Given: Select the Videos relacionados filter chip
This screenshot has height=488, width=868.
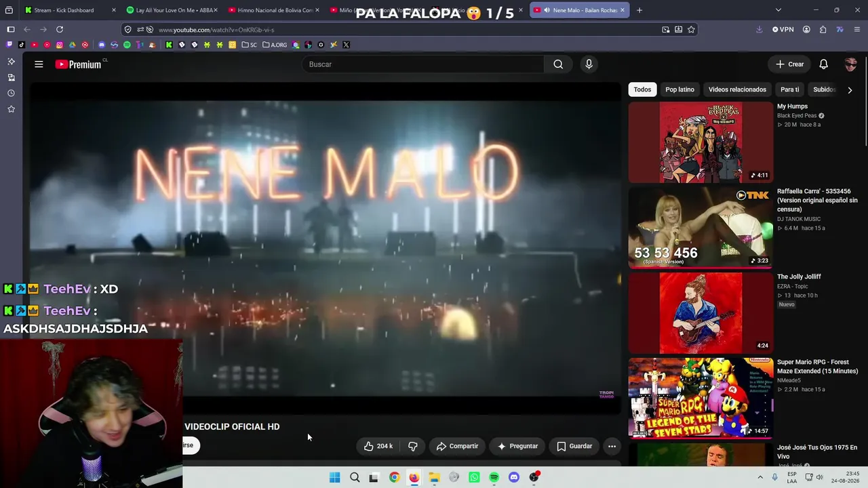Looking at the screenshot, I should tap(737, 89).
